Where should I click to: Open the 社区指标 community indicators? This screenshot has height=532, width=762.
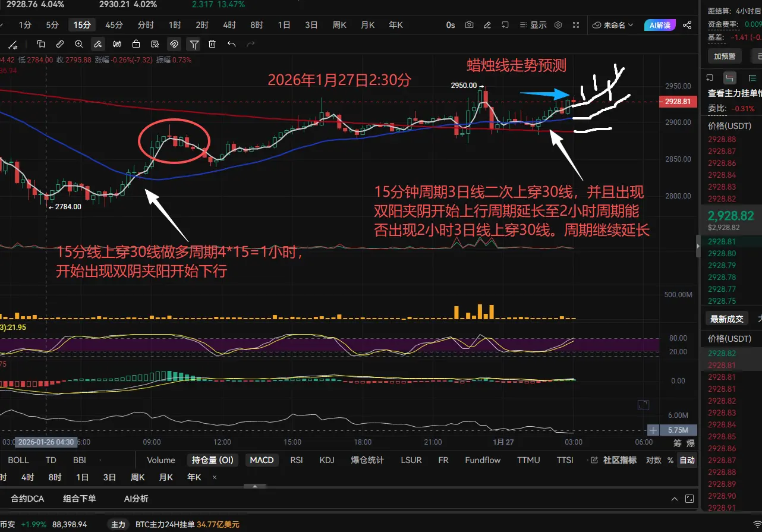pos(619,460)
